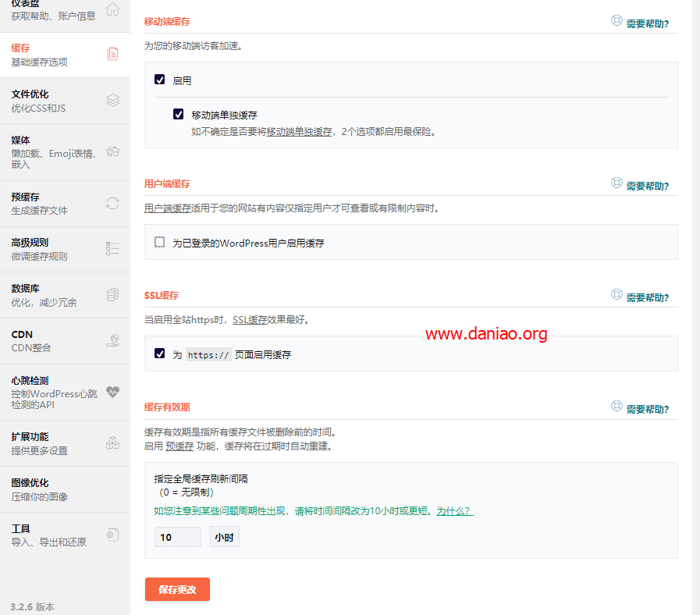
Task: Uncheck the 启用 mobile cache checkbox
Action: (159, 80)
